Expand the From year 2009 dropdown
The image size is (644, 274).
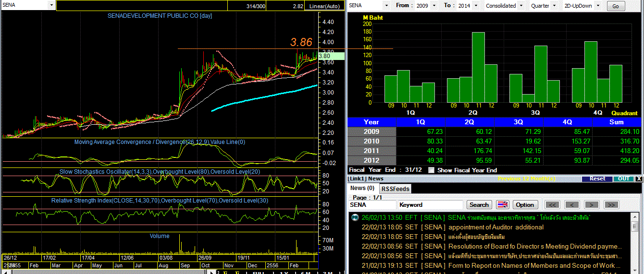433,5
